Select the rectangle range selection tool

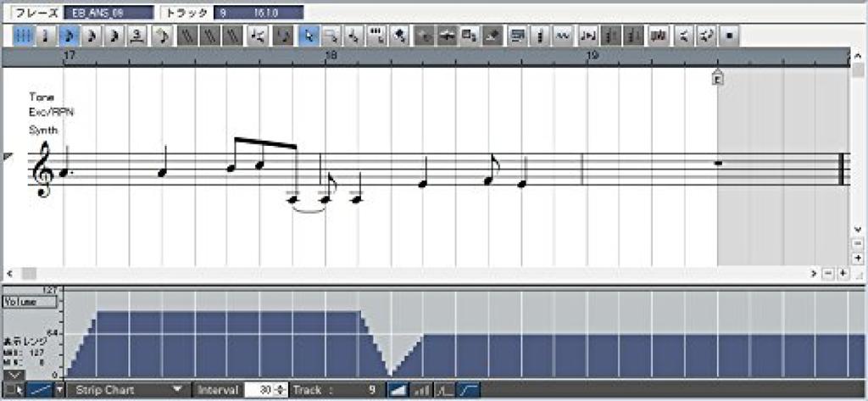point(331,36)
